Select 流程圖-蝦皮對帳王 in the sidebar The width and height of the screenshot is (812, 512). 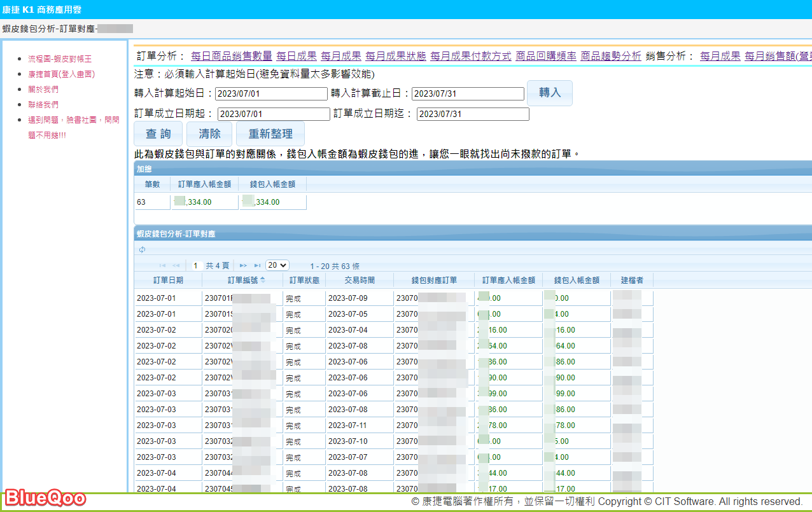(x=60, y=59)
